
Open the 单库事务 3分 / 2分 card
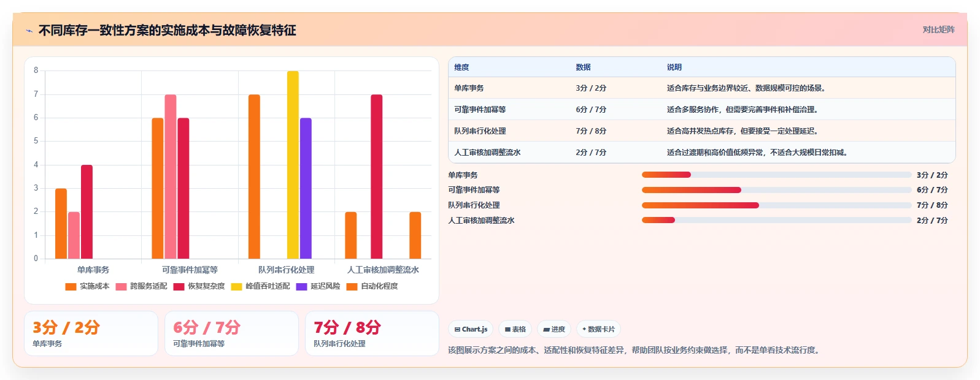[x=91, y=333]
